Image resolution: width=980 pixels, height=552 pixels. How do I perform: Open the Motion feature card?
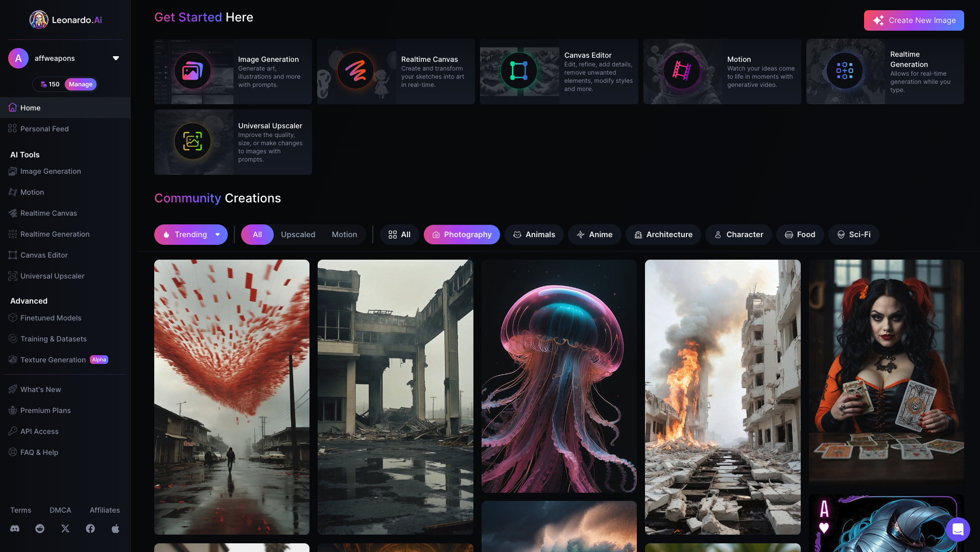[722, 72]
